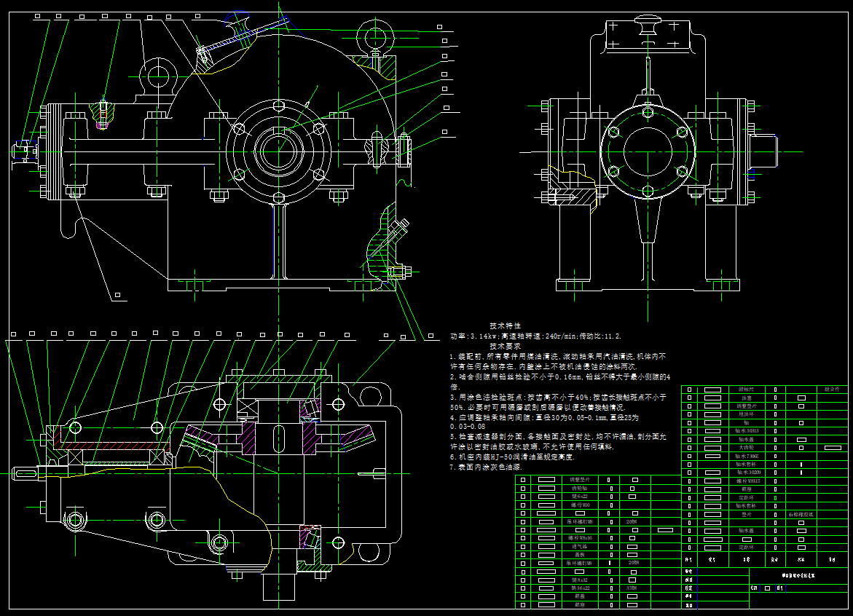
Task: Click the remarks cell "组合件"
Action: pyautogui.click(x=832, y=390)
